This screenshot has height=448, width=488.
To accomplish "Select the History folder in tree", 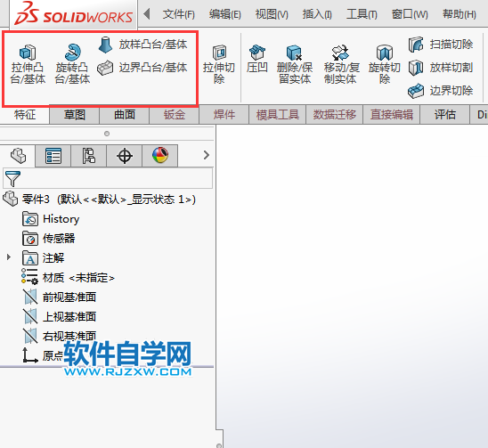I will tap(51, 219).
